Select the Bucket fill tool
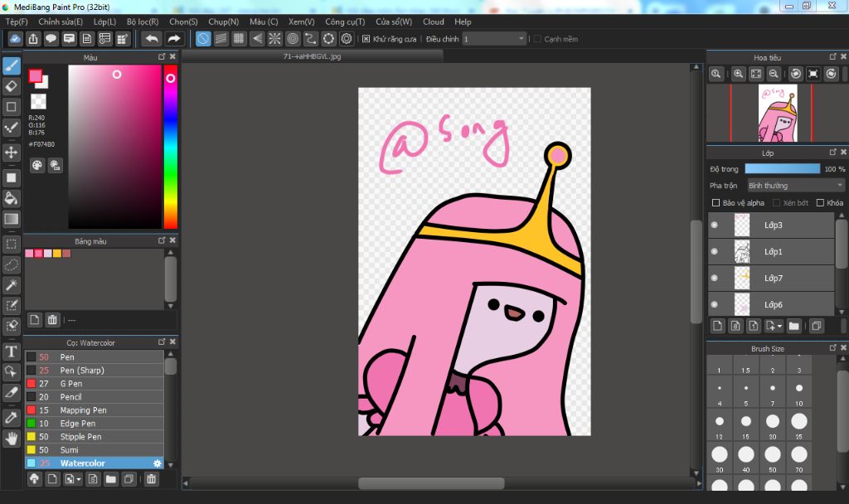849x504 pixels. [12, 198]
